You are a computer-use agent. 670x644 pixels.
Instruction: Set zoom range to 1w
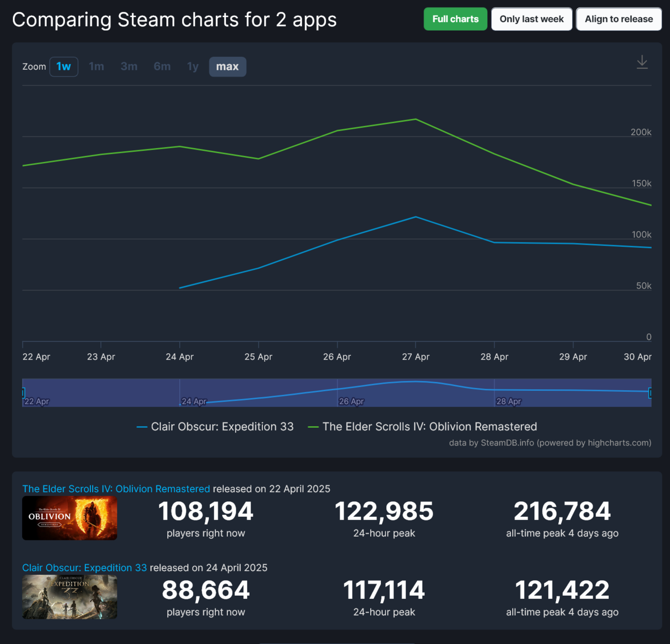pyautogui.click(x=64, y=67)
